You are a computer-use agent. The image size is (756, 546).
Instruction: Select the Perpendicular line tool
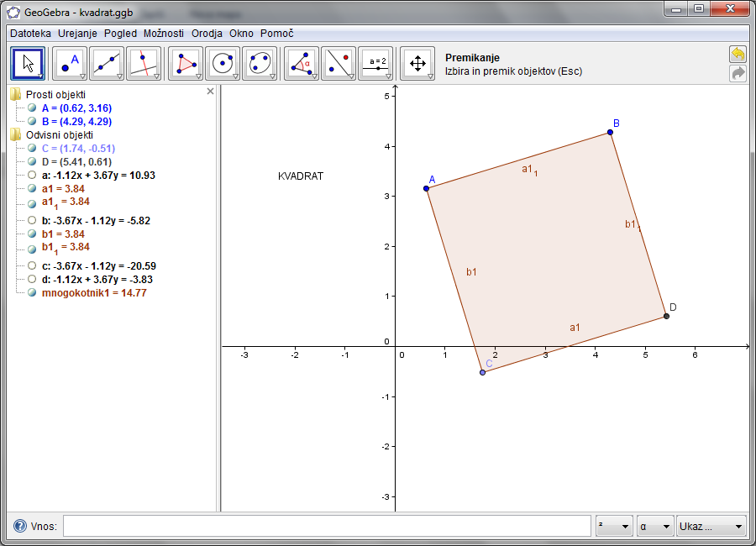click(144, 63)
